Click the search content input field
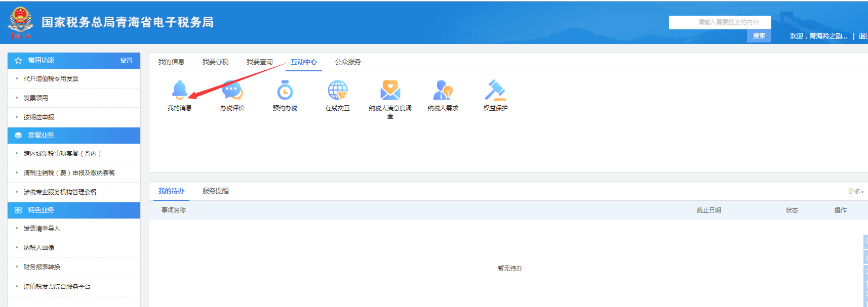 point(720,22)
